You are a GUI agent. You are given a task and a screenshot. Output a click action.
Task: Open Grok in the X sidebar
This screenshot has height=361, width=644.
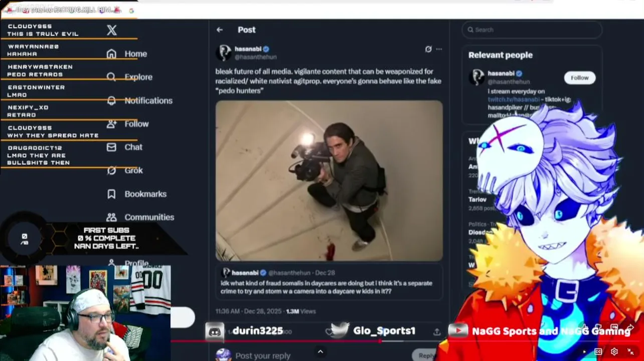[x=125, y=170]
